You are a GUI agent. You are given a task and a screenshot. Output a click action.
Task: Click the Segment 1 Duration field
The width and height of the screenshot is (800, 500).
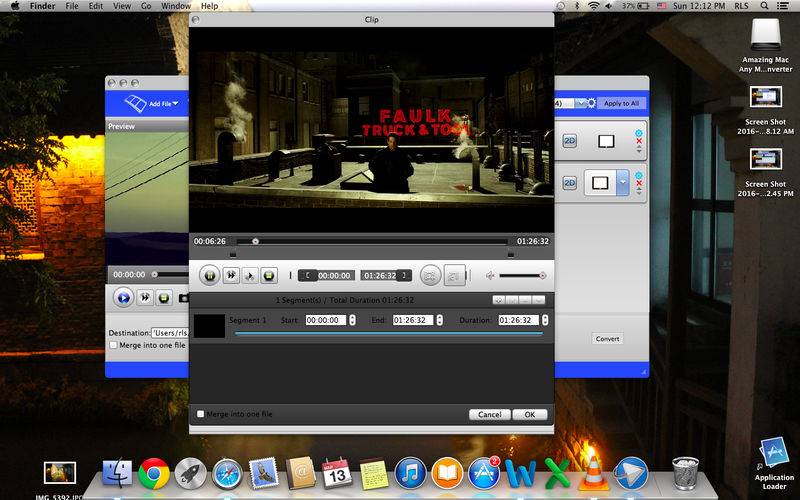pos(519,320)
